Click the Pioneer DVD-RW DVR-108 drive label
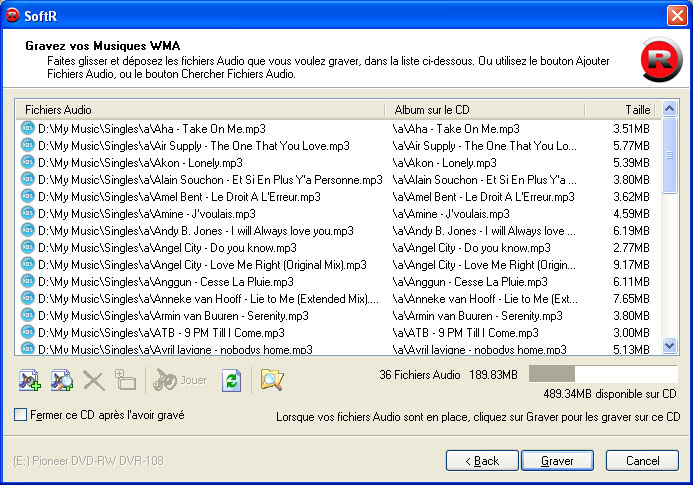Screen dimensions: 693x485 pos(88,461)
